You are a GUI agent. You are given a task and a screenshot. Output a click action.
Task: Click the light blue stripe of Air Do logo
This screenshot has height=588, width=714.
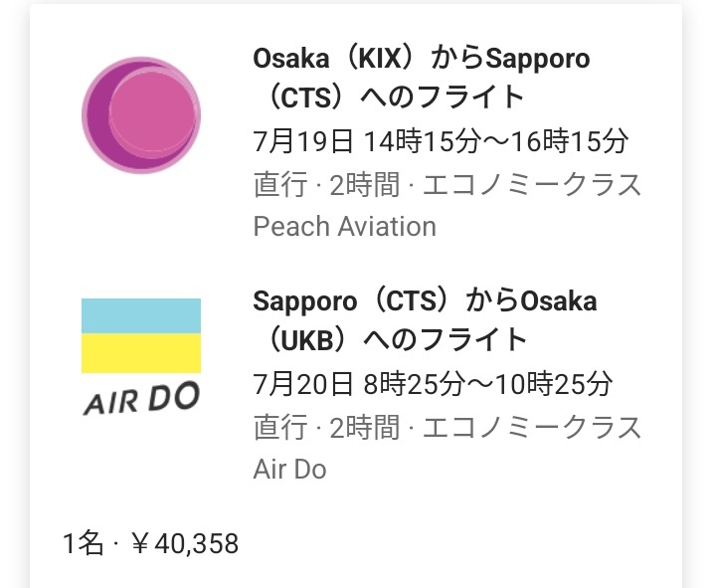pos(141,315)
